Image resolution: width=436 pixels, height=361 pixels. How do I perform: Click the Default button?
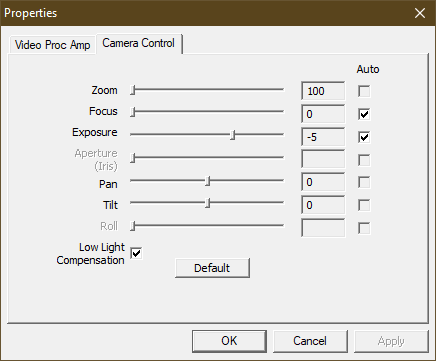pyautogui.click(x=212, y=268)
